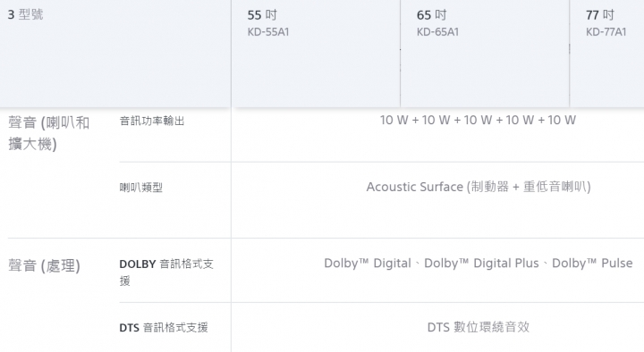
Task: Click the 55 吋 size heading
Action: click(262, 15)
